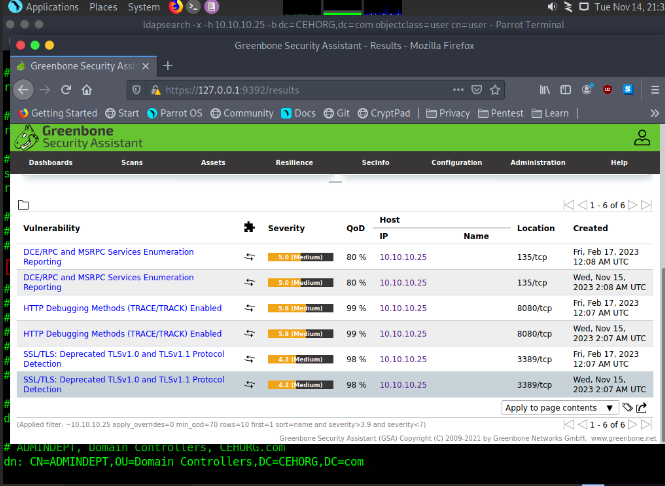Expand the Pentest bookmarks folder

(x=500, y=113)
